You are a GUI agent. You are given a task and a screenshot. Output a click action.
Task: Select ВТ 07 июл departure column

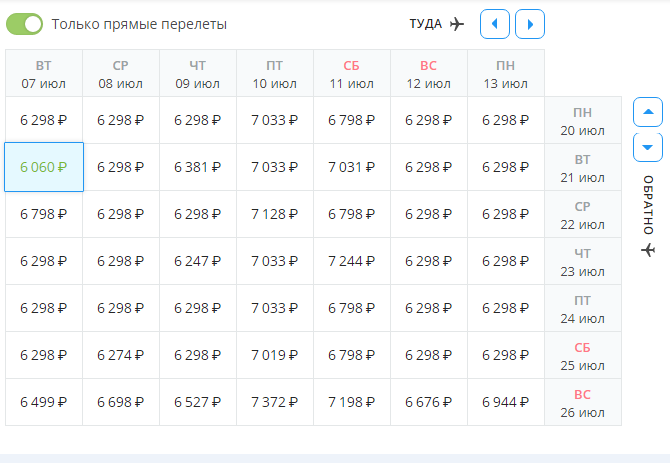[x=44, y=74]
